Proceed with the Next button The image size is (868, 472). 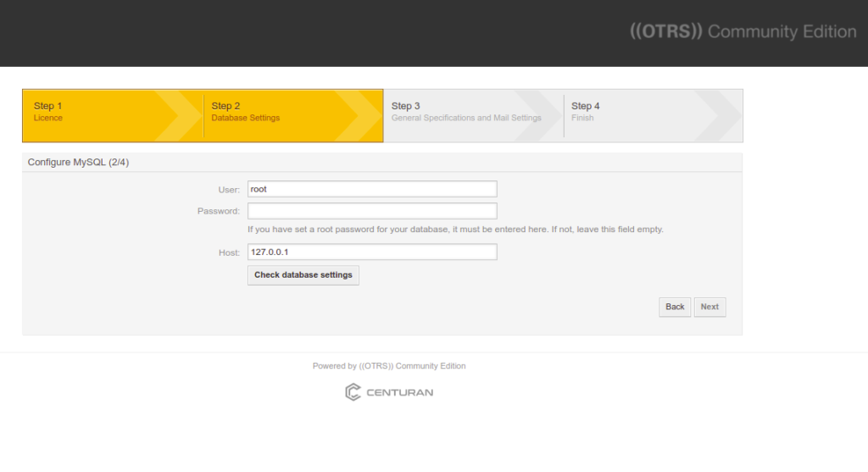pyautogui.click(x=709, y=307)
